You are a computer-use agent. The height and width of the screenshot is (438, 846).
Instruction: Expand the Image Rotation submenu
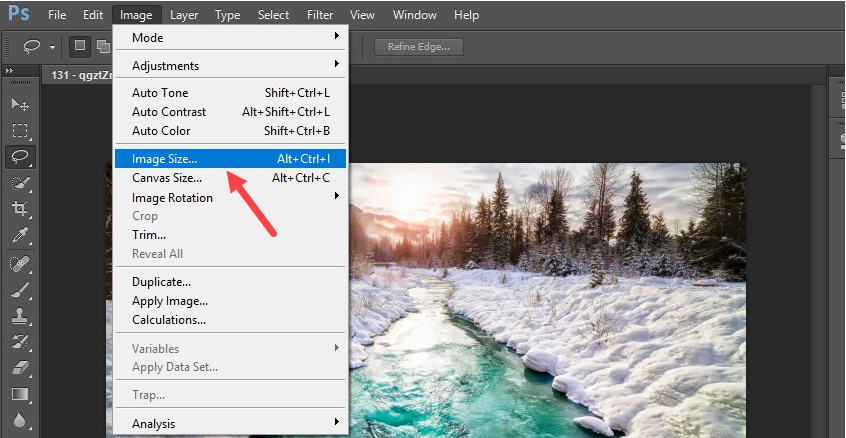point(230,197)
